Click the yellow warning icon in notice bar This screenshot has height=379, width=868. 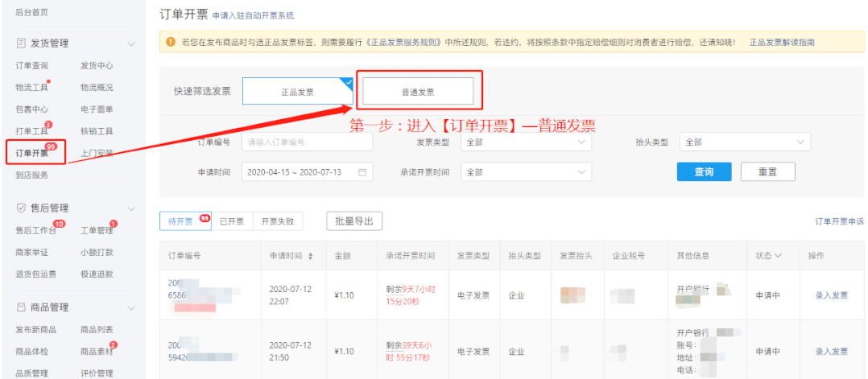171,42
